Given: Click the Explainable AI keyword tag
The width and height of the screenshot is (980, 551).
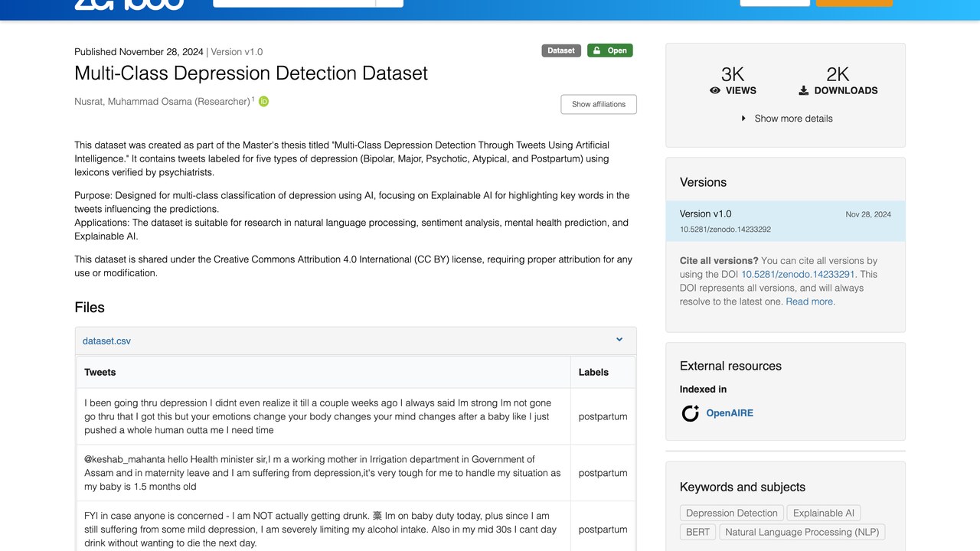Looking at the screenshot, I should click(823, 514).
